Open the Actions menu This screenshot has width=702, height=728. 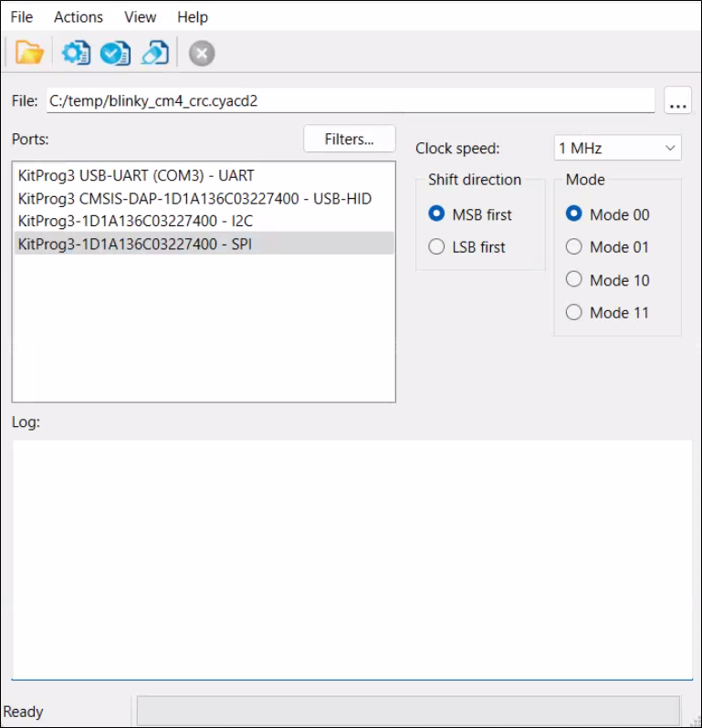tap(79, 17)
